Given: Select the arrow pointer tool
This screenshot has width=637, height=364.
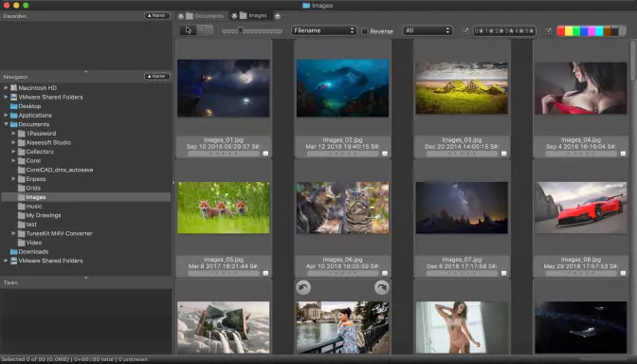Looking at the screenshot, I should coord(188,30).
